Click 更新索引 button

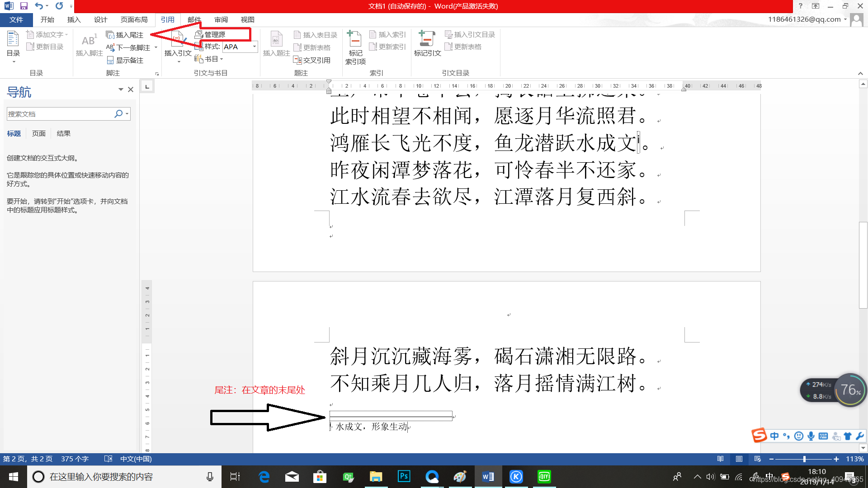coord(387,47)
